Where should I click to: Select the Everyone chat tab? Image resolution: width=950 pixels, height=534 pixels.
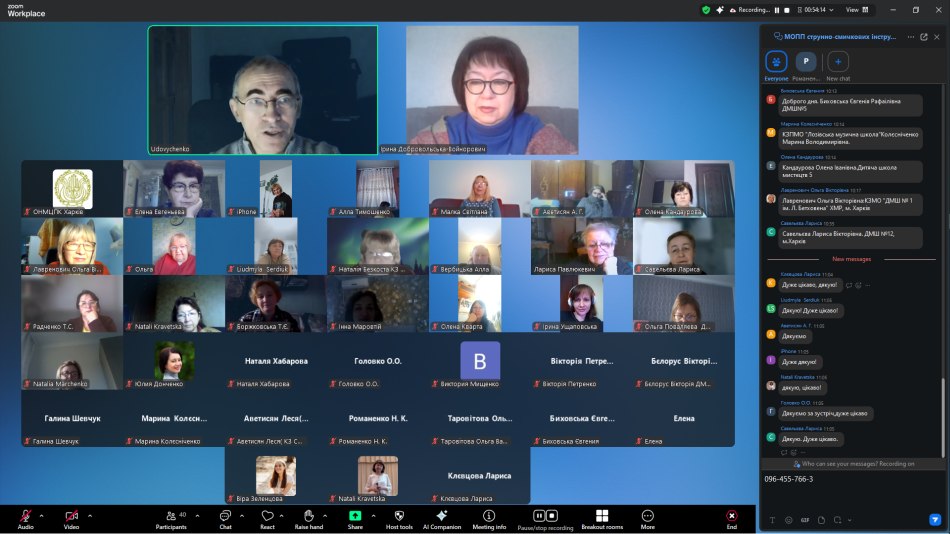(x=776, y=62)
